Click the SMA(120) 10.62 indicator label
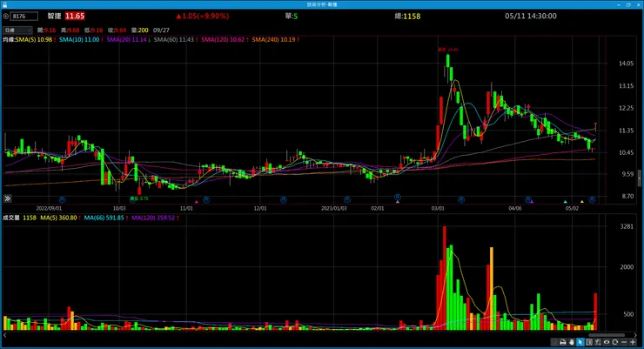 [x=223, y=40]
